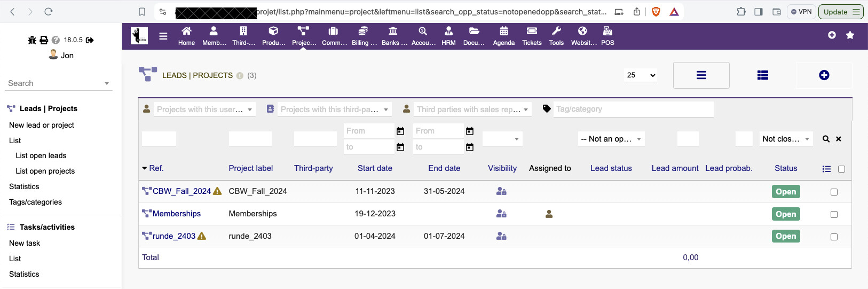Switch to the simple list view button
The height and width of the screenshot is (289, 868).
point(701,75)
